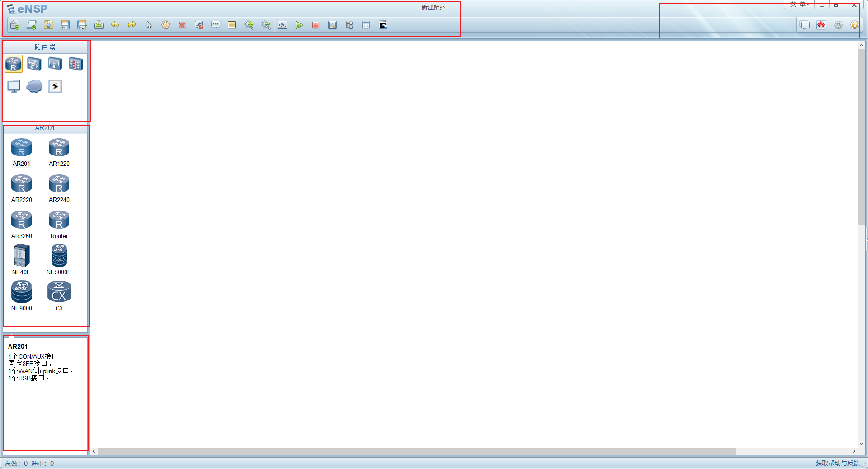Click the new test topology icon
868x469 pixels.
[x=32, y=25]
